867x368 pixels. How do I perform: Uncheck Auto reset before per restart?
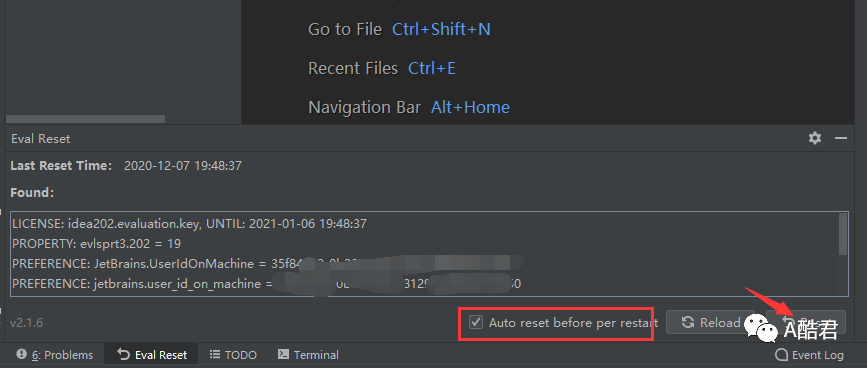point(476,322)
